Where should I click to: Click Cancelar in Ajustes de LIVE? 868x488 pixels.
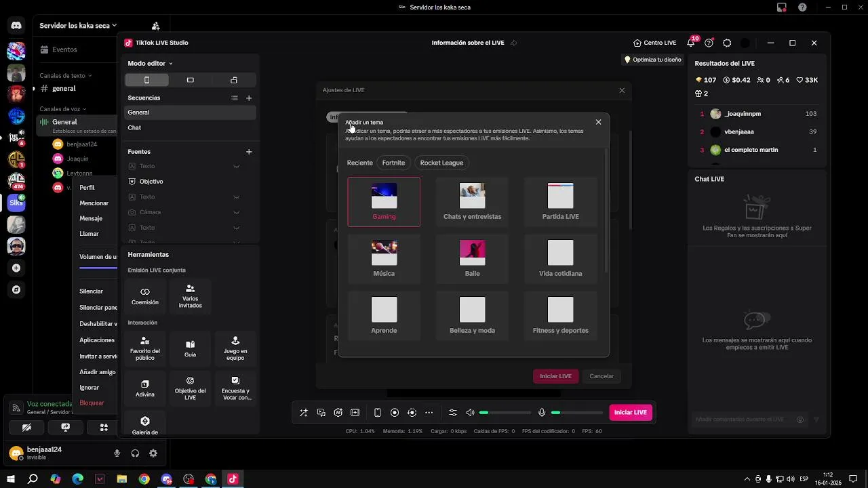pyautogui.click(x=601, y=376)
